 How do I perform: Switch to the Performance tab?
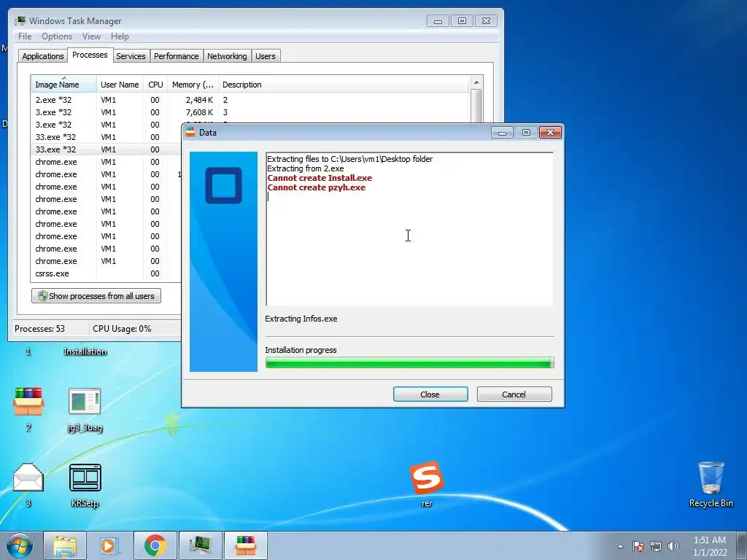click(x=177, y=56)
